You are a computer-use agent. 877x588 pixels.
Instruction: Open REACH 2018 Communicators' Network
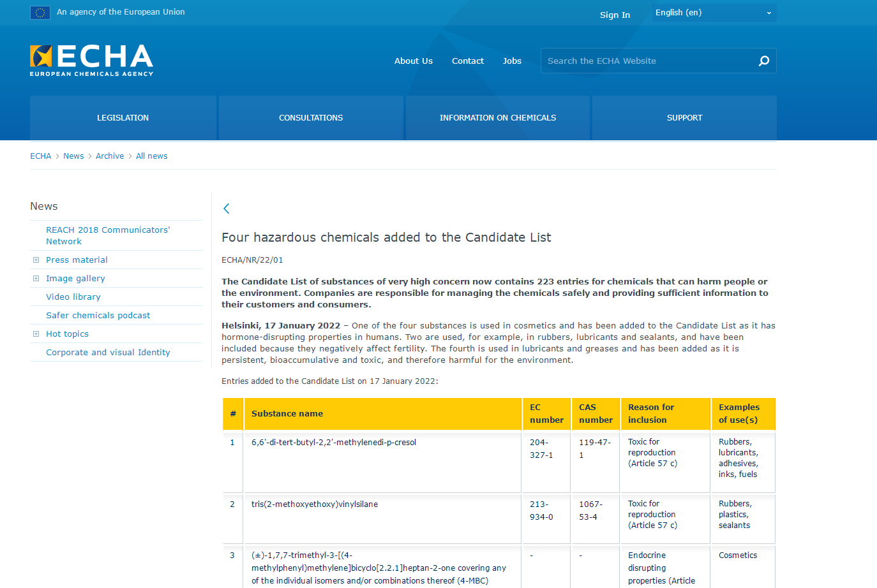[108, 235]
